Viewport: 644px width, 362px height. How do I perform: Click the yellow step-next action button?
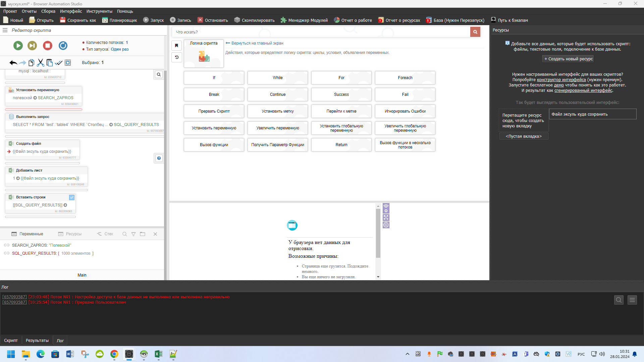pos(32,46)
